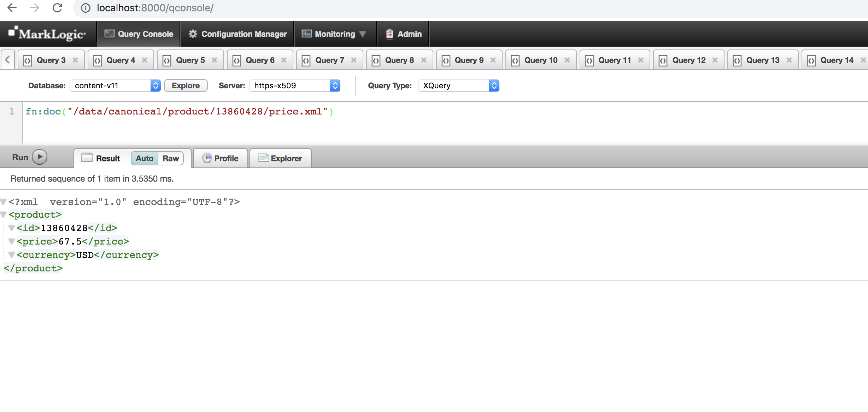
Task: Click the browser reload icon
Action: coord(57,8)
